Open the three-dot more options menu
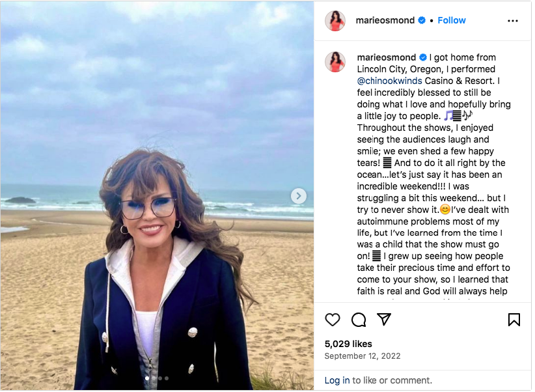Screen dimensions: 535x392 [513, 21]
